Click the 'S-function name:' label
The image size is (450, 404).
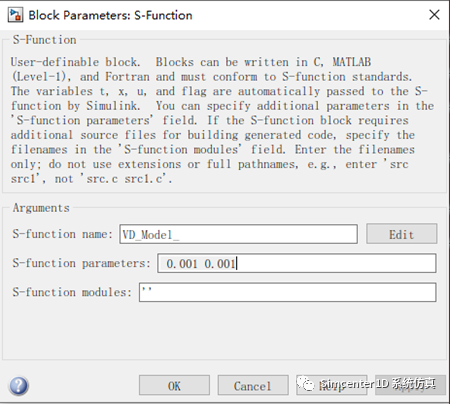[62, 234]
